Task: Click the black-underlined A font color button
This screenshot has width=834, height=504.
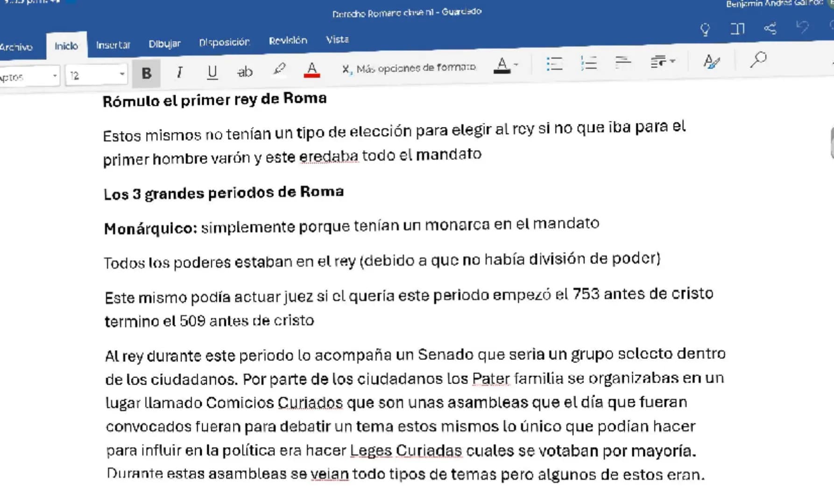Action: (x=502, y=65)
